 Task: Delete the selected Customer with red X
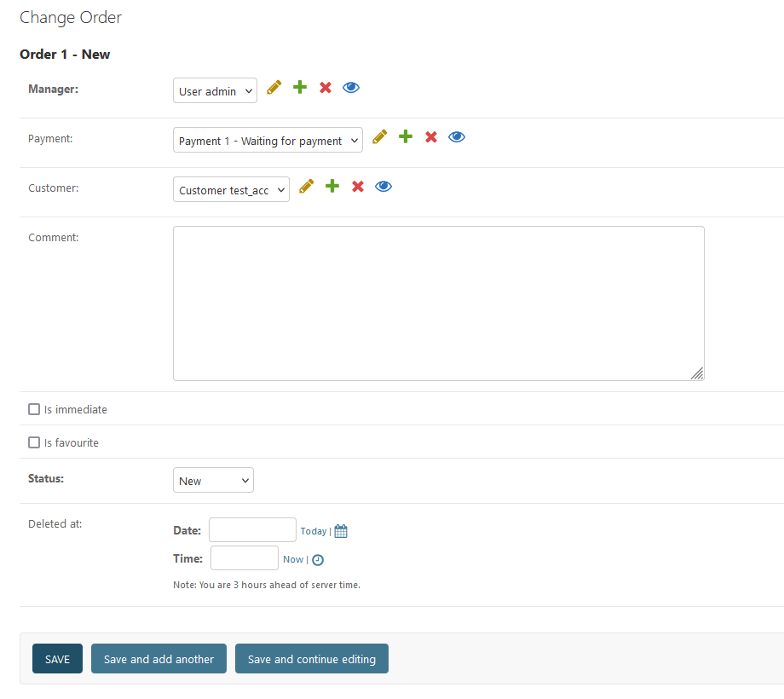point(358,186)
